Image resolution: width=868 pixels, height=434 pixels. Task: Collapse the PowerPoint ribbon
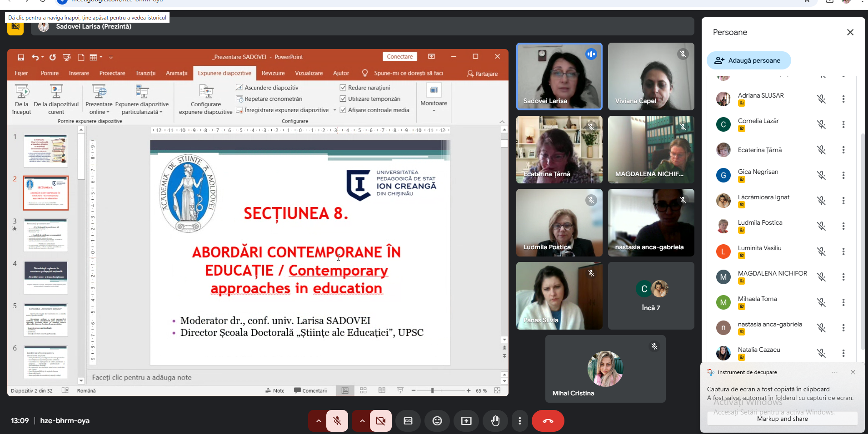tap(502, 122)
